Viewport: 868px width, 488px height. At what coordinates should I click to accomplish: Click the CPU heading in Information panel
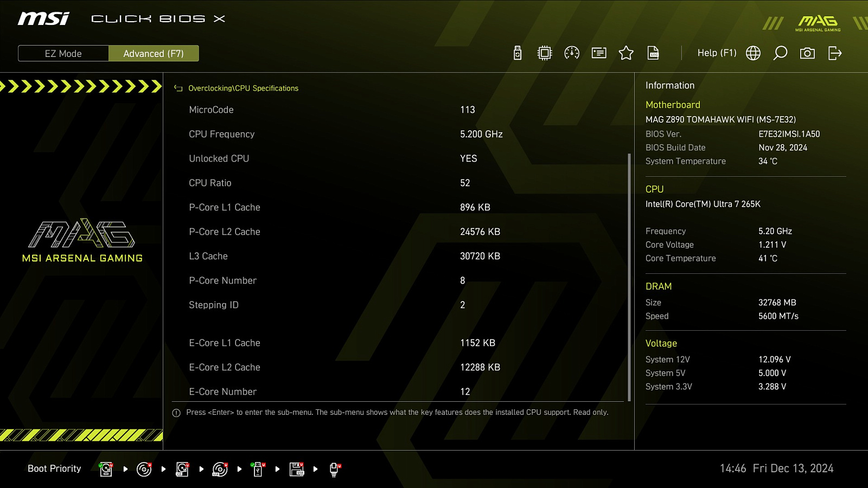pyautogui.click(x=654, y=189)
